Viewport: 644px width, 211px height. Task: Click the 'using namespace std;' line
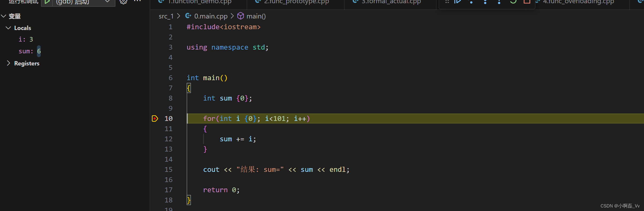[x=228, y=47]
